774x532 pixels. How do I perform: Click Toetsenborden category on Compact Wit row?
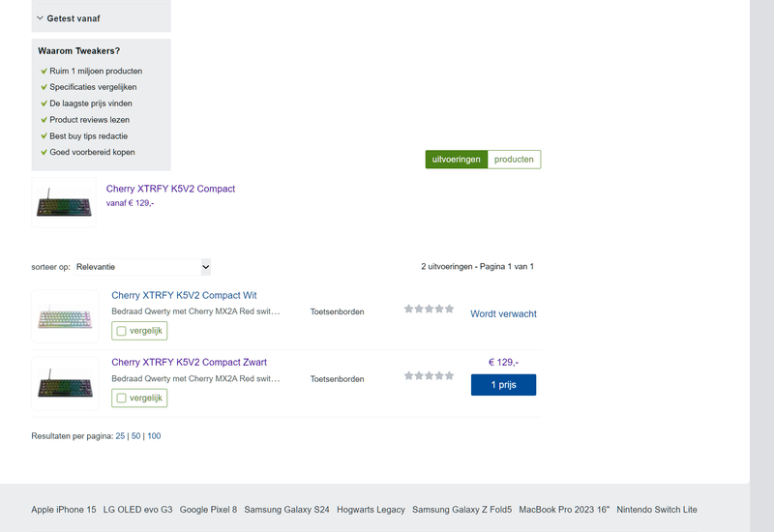coord(337,311)
